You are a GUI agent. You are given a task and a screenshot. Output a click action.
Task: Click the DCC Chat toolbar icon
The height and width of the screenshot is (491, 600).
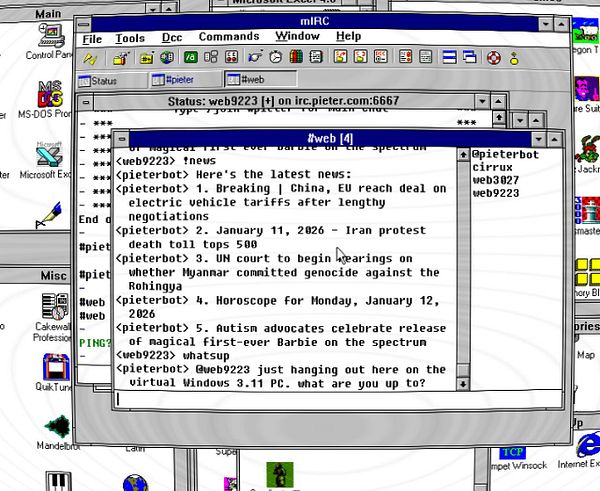[x=360, y=57]
